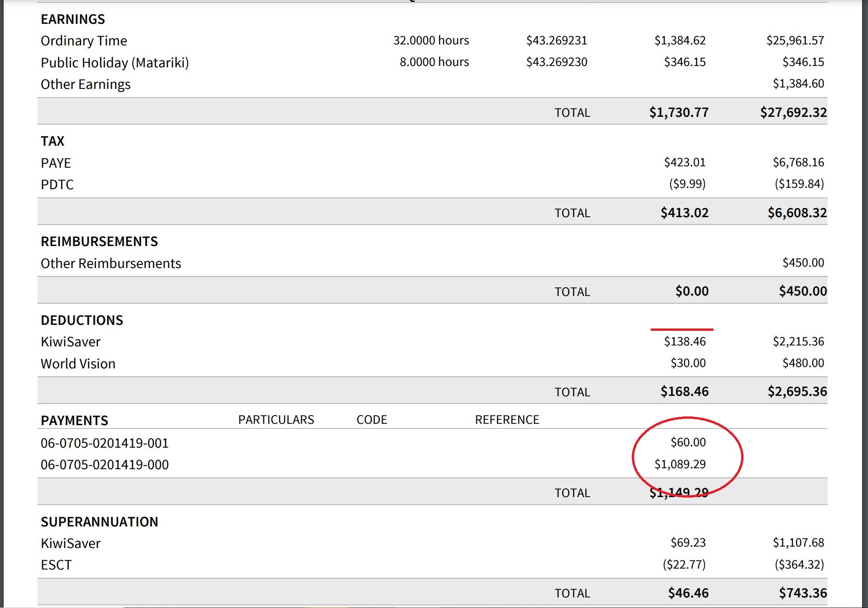
Task: Click the Public Holiday (Matariki) label
Action: coord(114,62)
